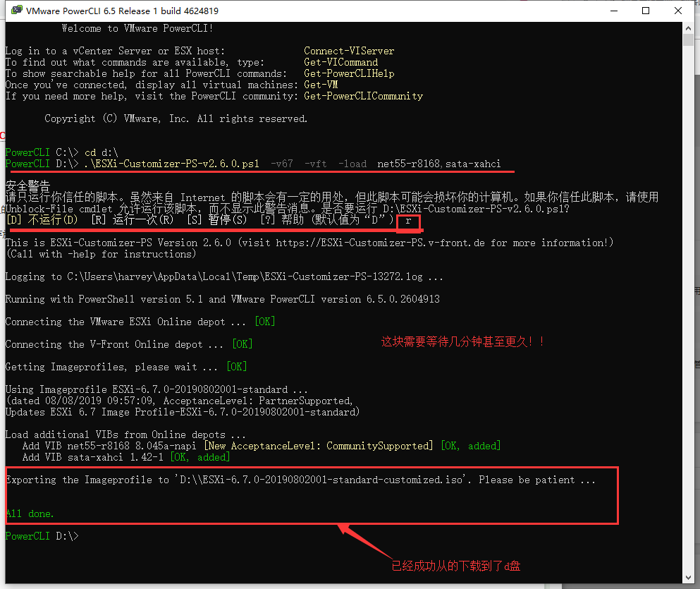This screenshot has width=700, height=589.
Task: Click the '安全警告' heading
Action: click(x=27, y=186)
